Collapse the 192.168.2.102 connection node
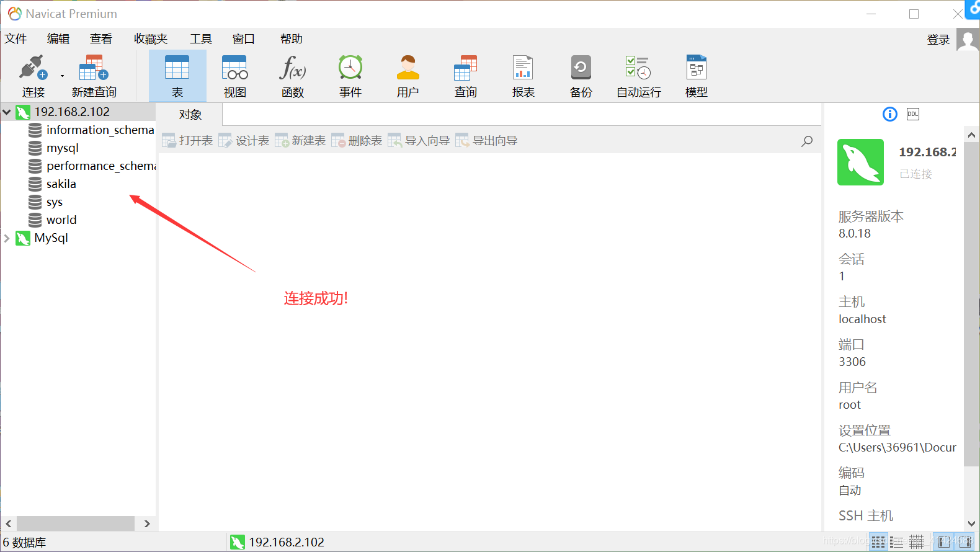The height and width of the screenshot is (552, 980). [7, 112]
